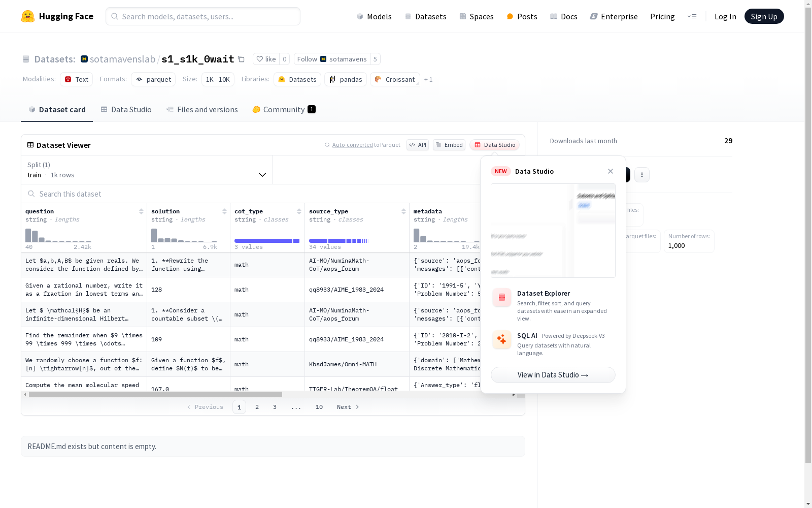The image size is (812, 508).
Task: Select the Croissant library tag
Action: point(395,79)
